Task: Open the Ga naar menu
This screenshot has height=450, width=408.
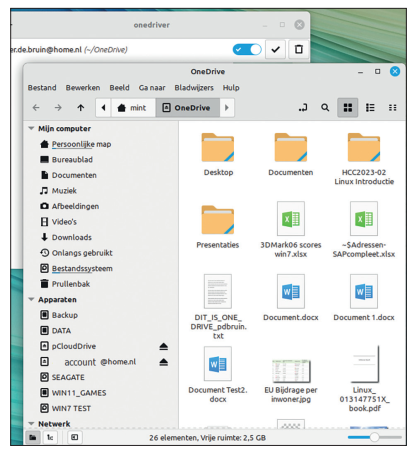Action: tap(152, 88)
